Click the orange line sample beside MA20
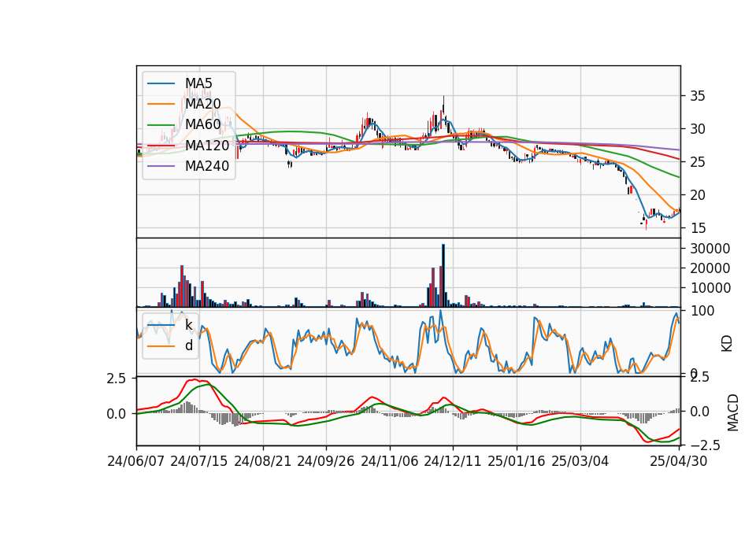 pos(161,104)
